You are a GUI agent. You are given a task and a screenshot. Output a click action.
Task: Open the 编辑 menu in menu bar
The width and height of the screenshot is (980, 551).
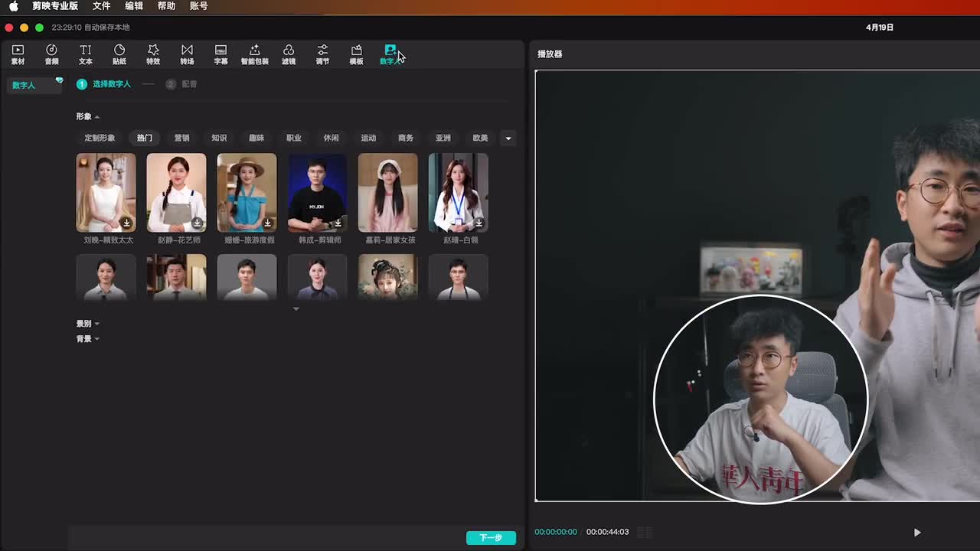(134, 6)
